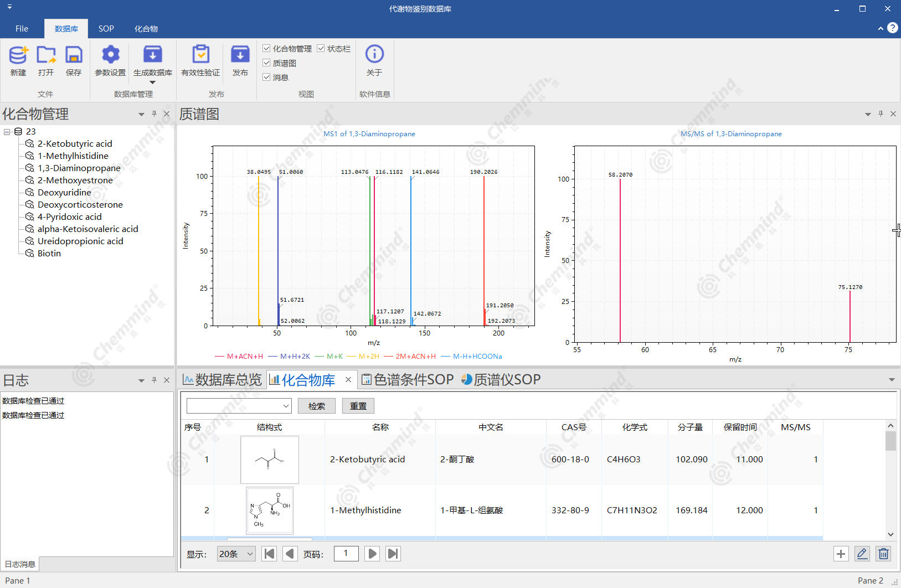The height and width of the screenshot is (588, 901).
Task: Switch to the 质谱仪SOP tab
Action: coord(501,380)
